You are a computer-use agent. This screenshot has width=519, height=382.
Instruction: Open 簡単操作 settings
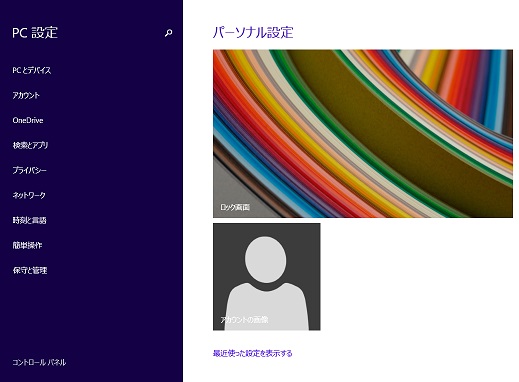coord(27,245)
